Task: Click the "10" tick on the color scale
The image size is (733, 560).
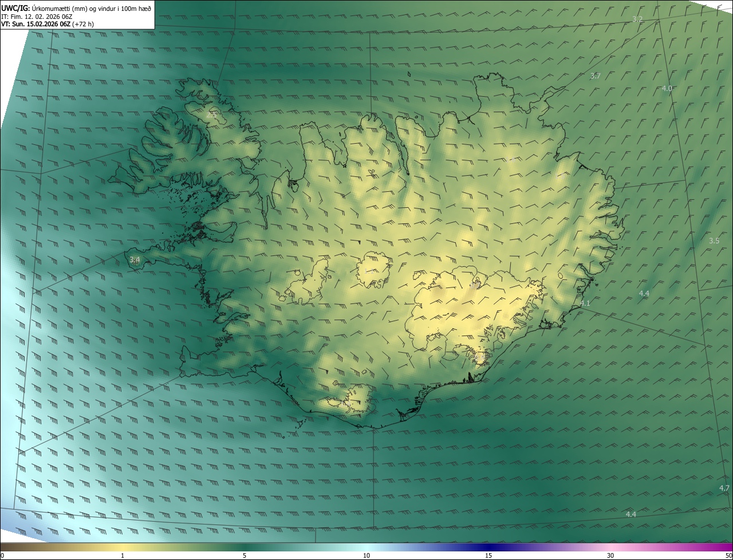Action: click(366, 555)
